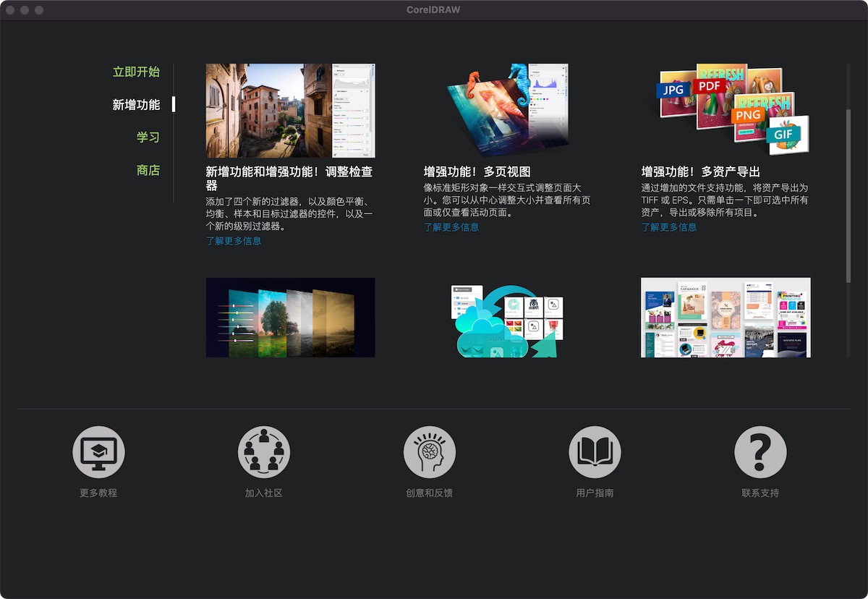Image resolution: width=868 pixels, height=599 pixels.
Task: Go to the 商店 tab
Action: pos(148,171)
